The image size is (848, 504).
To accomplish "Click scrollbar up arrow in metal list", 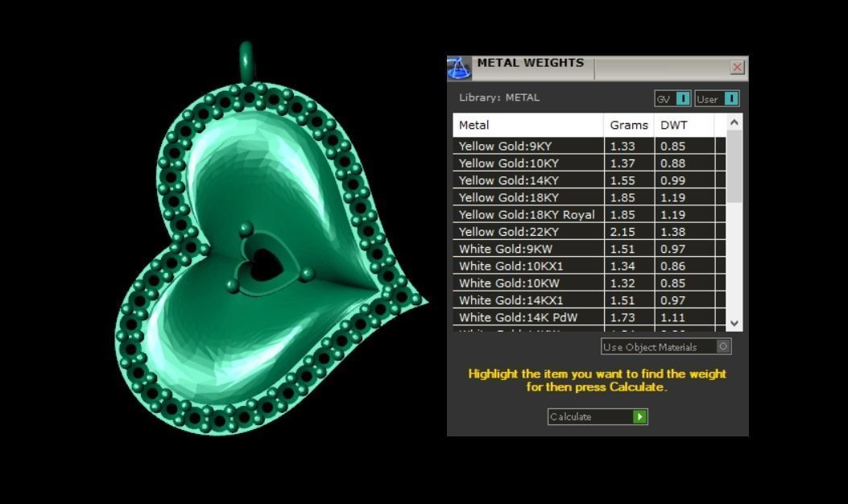I will [734, 122].
